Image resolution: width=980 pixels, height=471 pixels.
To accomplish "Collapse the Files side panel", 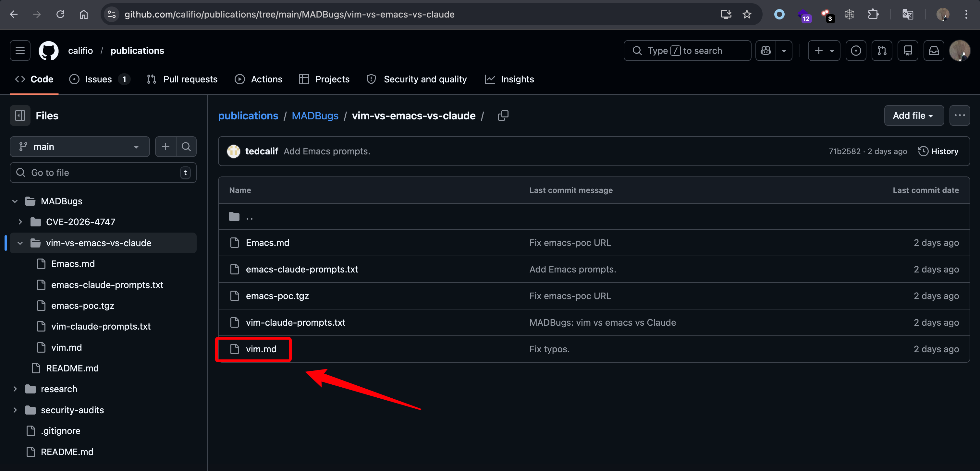I will point(20,115).
